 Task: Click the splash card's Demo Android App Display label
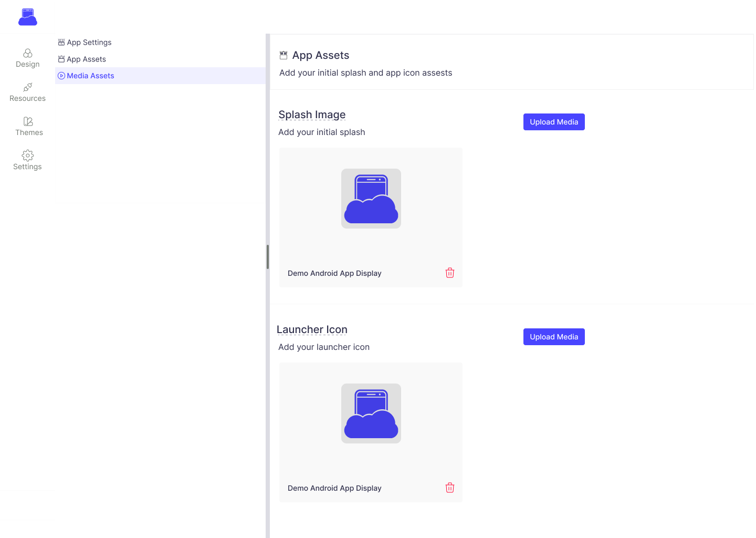click(334, 273)
